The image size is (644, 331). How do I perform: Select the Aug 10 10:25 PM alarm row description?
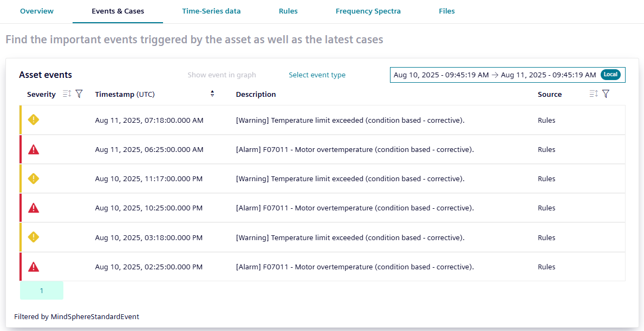(x=355, y=208)
